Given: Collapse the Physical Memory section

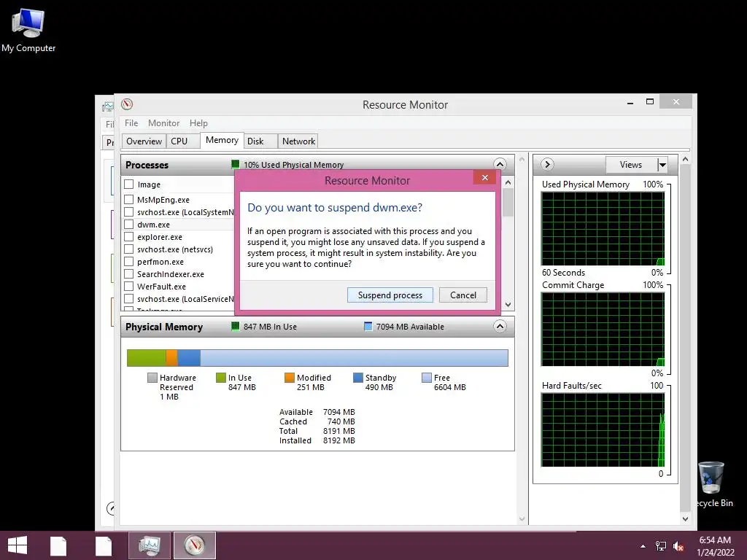Looking at the screenshot, I should click(x=500, y=326).
